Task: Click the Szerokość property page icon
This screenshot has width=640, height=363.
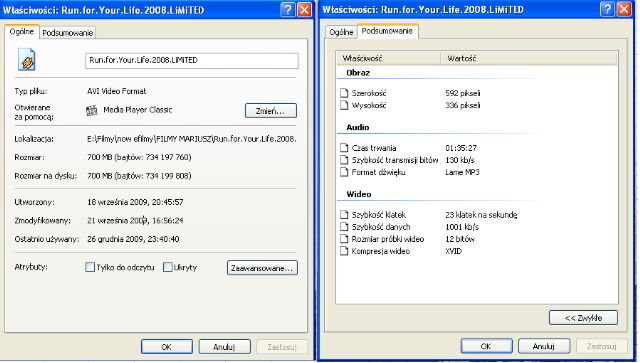Action: [x=344, y=93]
